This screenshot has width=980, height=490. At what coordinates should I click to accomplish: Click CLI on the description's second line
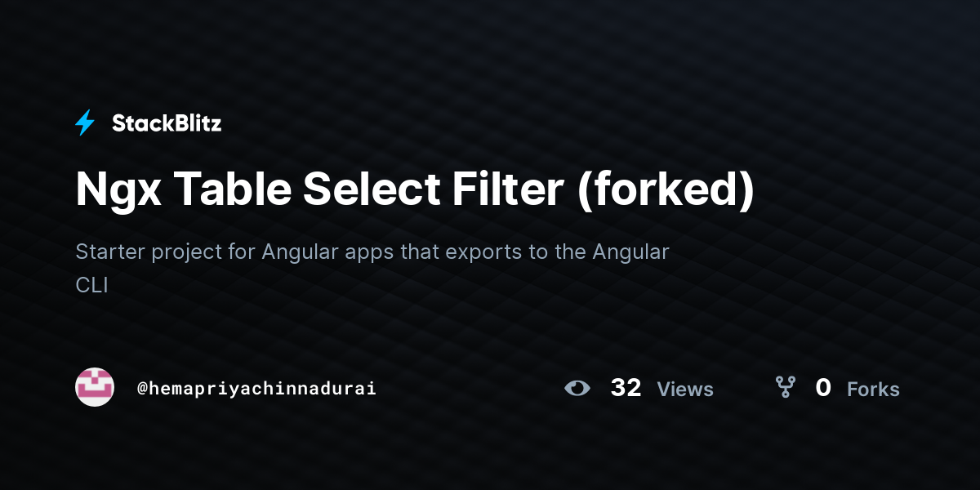[91, 286]
